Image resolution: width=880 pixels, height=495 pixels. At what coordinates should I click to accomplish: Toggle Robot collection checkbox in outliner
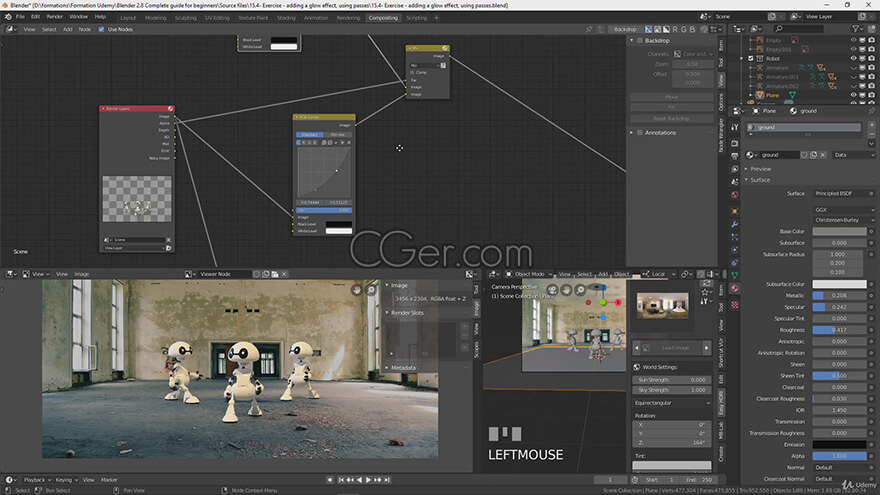[751, 58]
